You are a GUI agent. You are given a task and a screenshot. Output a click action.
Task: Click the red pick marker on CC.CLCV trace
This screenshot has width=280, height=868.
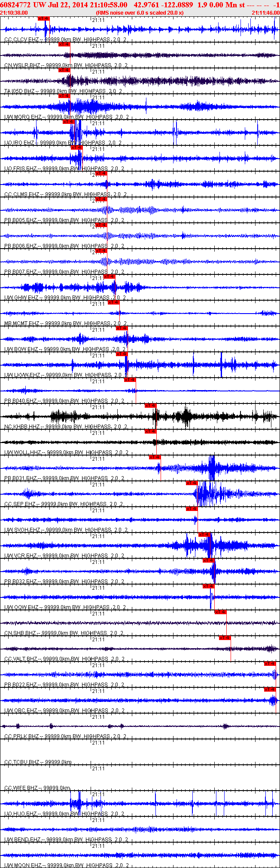point(43,18)
